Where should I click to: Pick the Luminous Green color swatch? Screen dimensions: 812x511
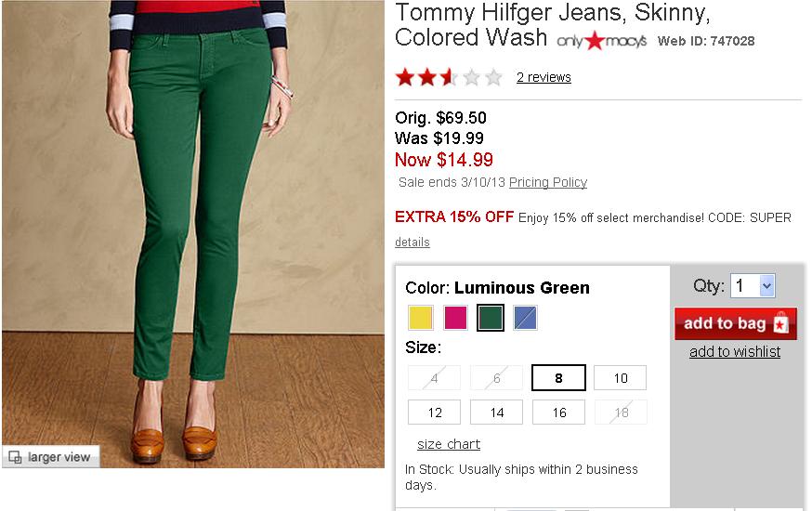[x=490, y=318]
